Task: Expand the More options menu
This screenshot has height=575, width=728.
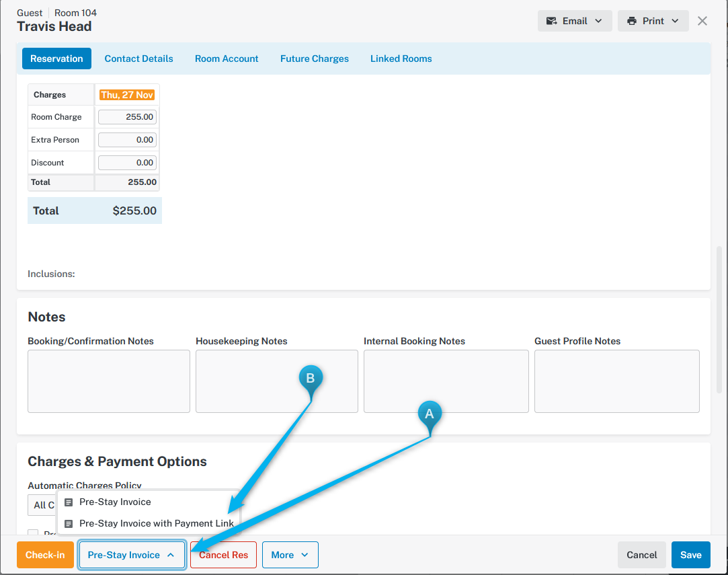Action: pos(290,555)
